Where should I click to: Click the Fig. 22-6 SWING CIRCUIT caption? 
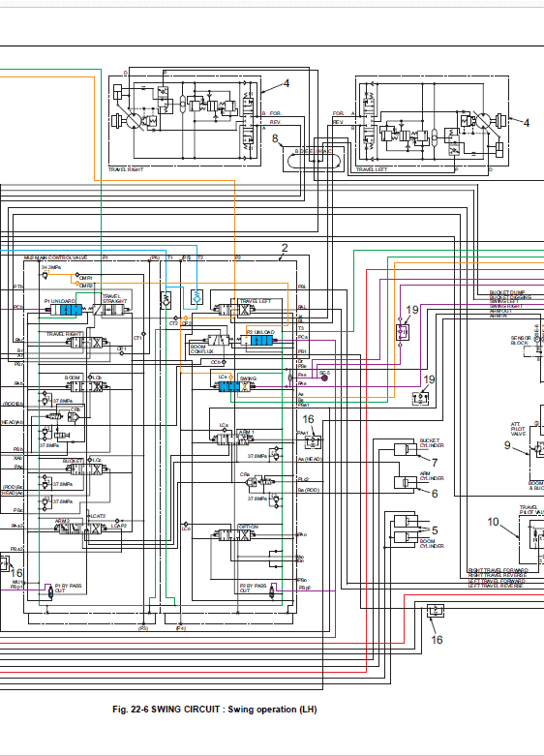click(215, 710)
